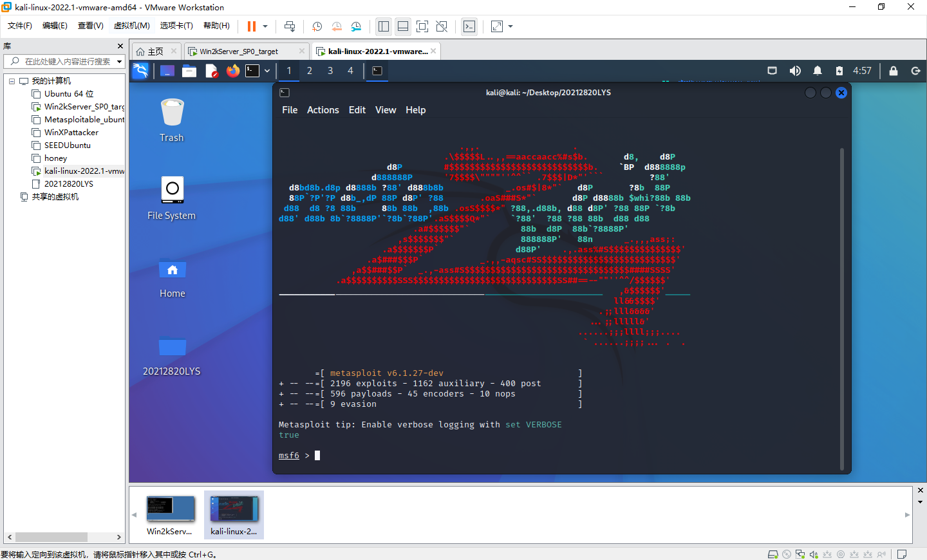Image resolution: width=927 pixels, height=560 pixels.
Task: Open the Kali applications menu icon
Action: click(140, 71)
